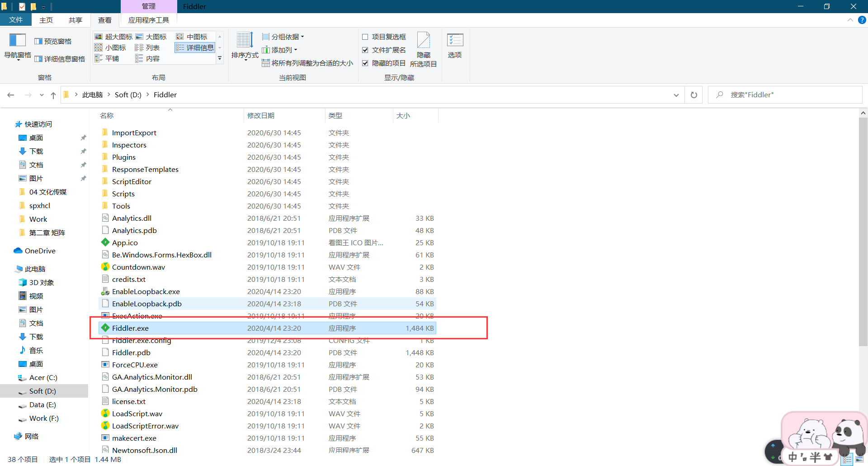The width and height of the screenshot is (868, 466).
Task: Click the preview pane (预览窗格) button
Action: 53,41
